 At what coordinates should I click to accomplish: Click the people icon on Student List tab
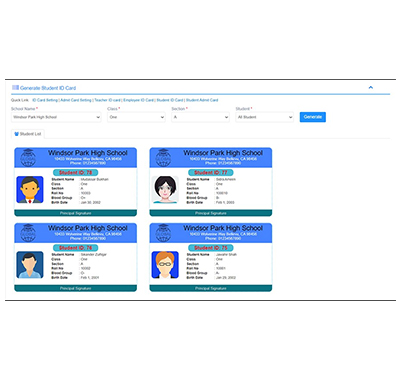click(x=16, y=134)
